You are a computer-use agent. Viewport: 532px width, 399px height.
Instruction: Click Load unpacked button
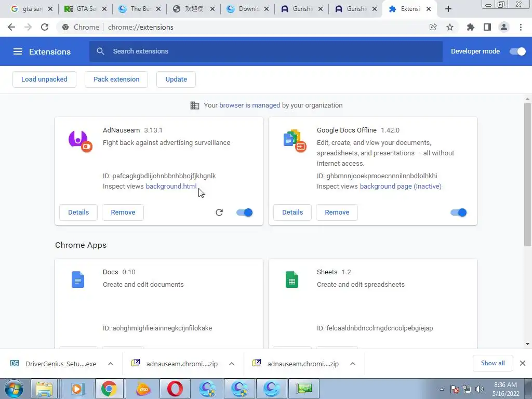click(x=45, y=79)
